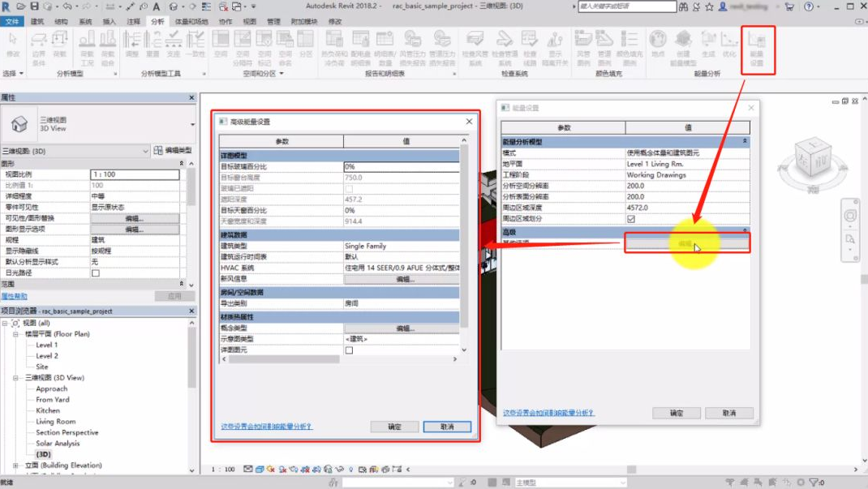Enable the 详图图元 checkbox in advanced settings
Screen dimensions: 868x489
coord(349,350)
